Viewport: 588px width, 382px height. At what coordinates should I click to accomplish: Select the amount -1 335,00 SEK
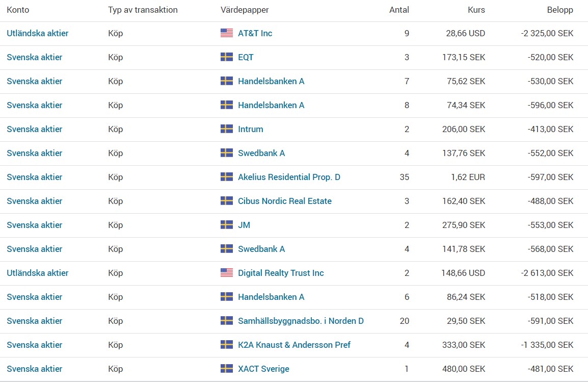point(547,345)
